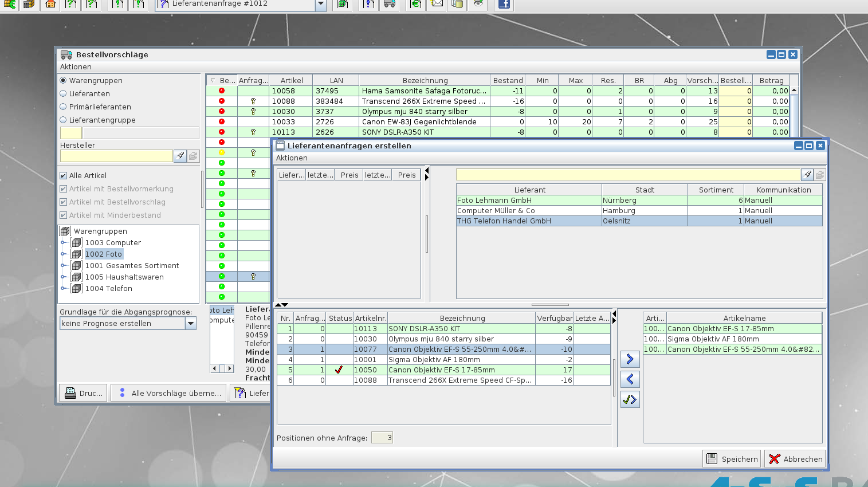Click the left arrow to remove article

click(x=630, y=379)
